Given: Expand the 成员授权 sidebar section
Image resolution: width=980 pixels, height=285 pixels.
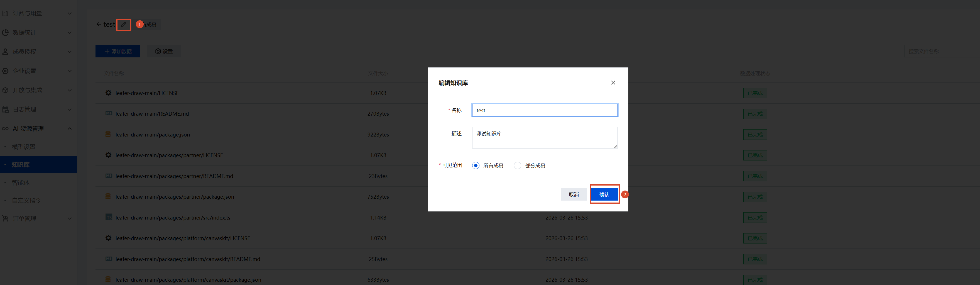Looking at the screenshot, I should 69,52.
